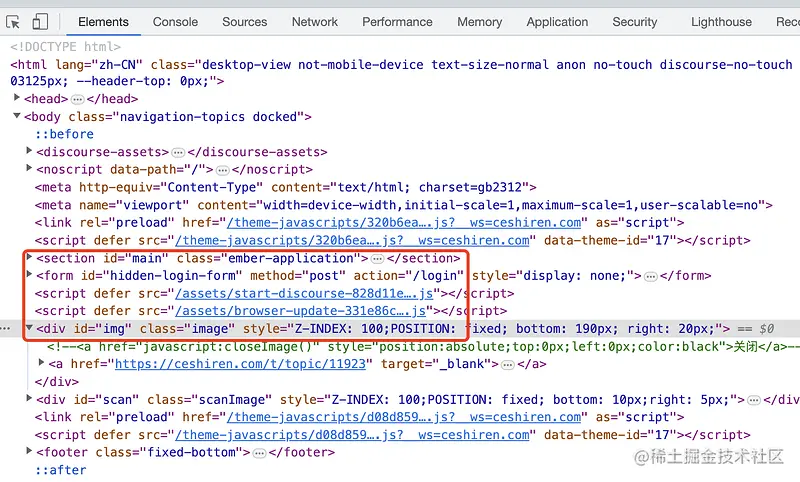Toggle the device toolbar icon
The width and height of the screenshot is (800, 482).
tap(40, 22)
